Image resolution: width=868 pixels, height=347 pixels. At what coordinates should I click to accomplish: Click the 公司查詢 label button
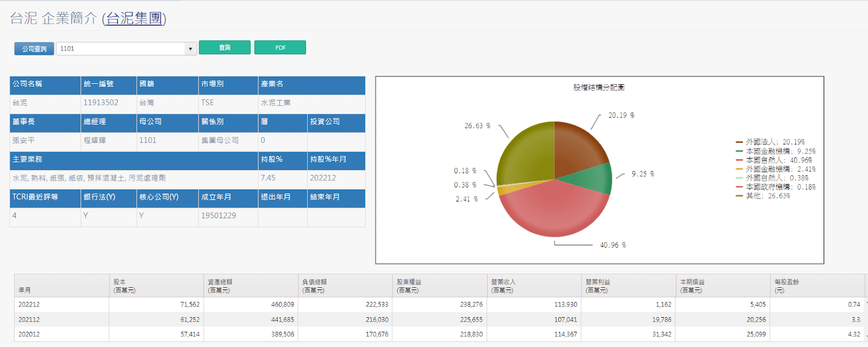click(x=34, y=49)
